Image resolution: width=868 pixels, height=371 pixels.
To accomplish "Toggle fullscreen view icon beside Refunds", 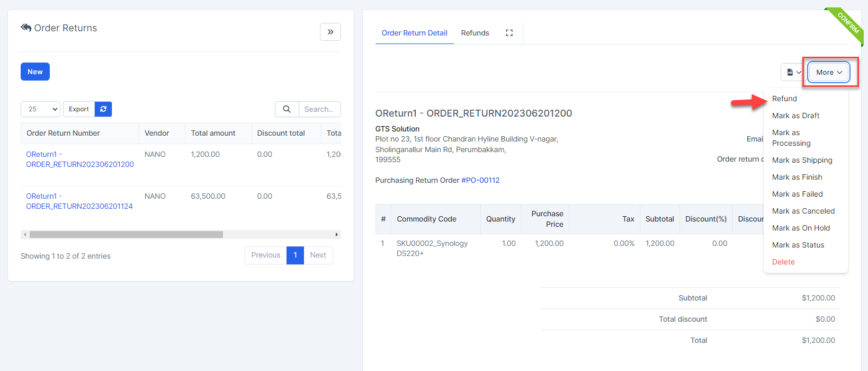I will click(x=509, y=33).
